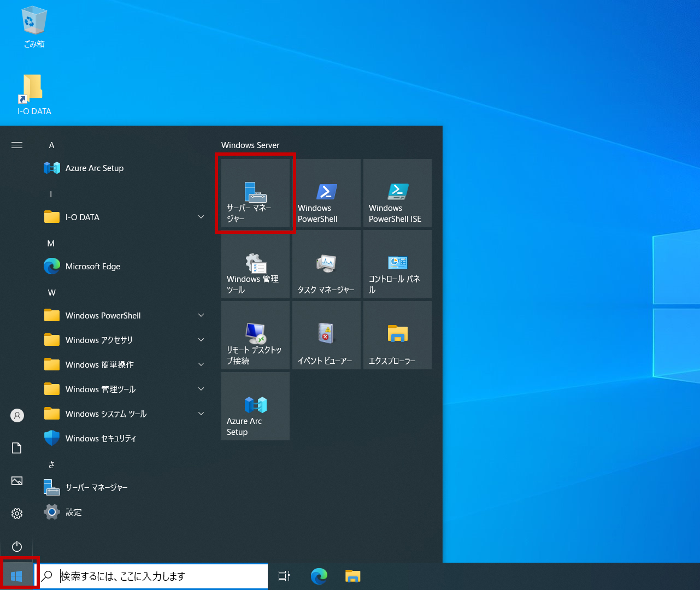Image resolution: width=700 pixels, height=590 pixels.
Task: Launch the Windows PowerShell tile
Action: (326, 193)
